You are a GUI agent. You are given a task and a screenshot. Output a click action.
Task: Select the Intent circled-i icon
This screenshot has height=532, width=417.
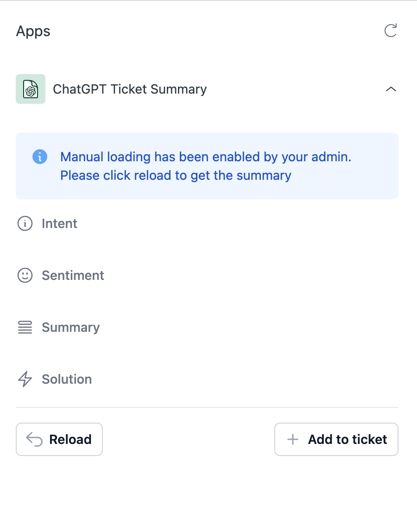point(25,223)
